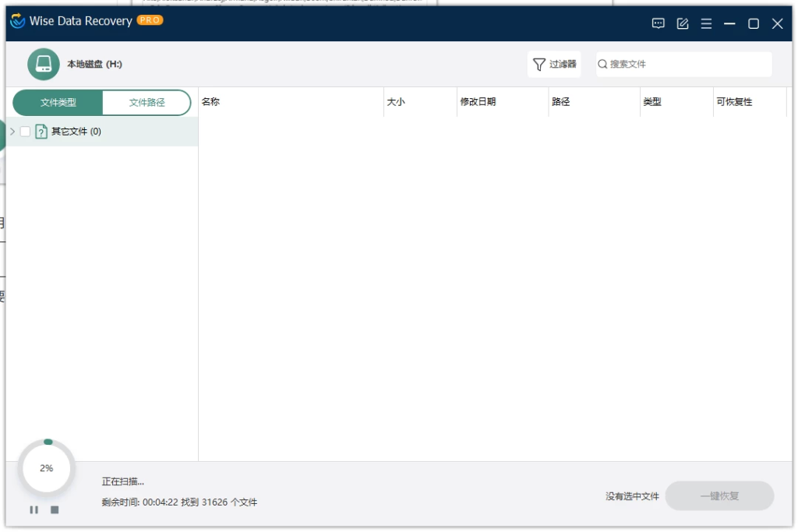Image resolution: width=798 pixels, height=532 pixels.
Task: Pause the scan with the pause button
Action: (x=34, y=509)
